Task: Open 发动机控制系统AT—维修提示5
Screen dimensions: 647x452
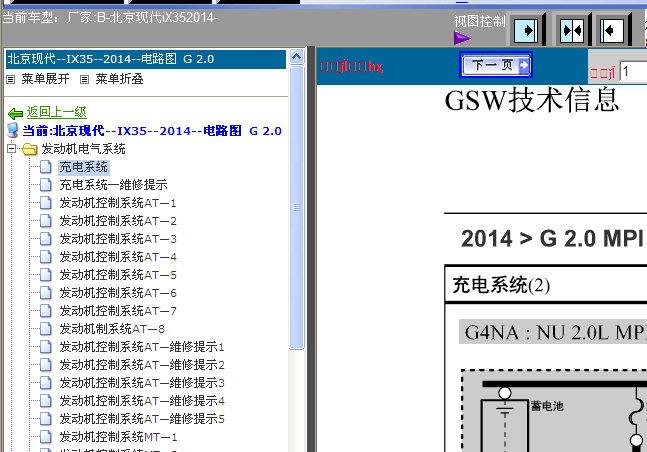Action: (x=142, y=419)
